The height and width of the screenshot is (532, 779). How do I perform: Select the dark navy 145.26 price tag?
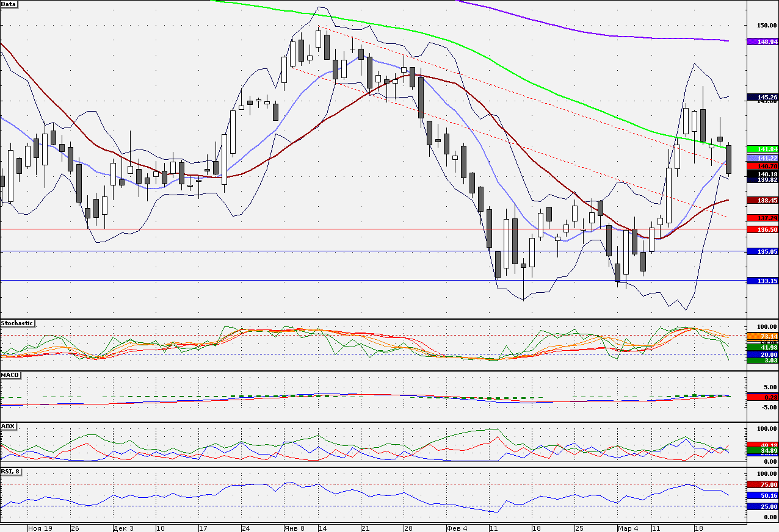click(762, 97)
